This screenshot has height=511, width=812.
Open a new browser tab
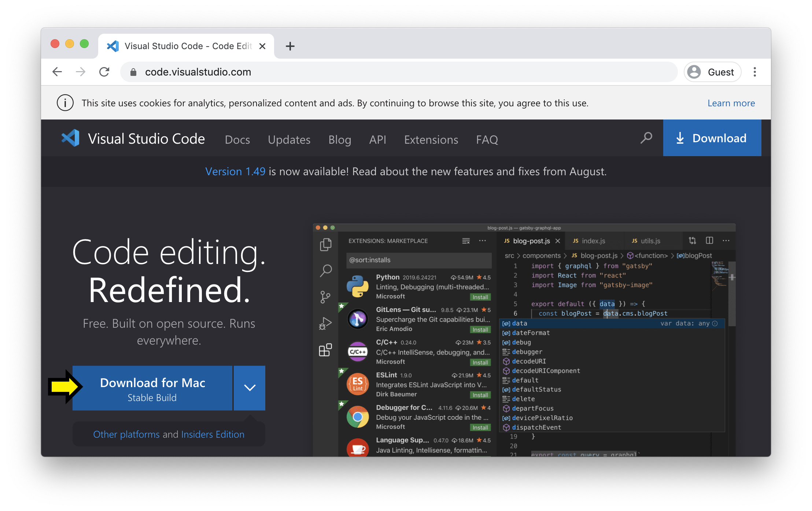point(290,46)
